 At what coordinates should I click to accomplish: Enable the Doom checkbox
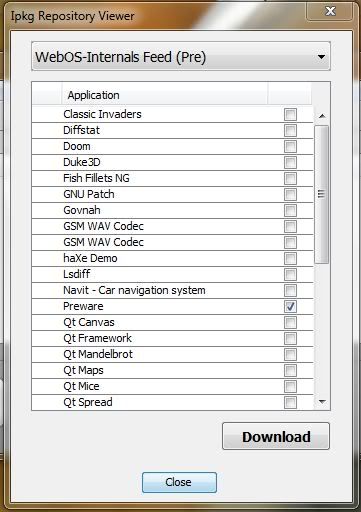point(290,146)
